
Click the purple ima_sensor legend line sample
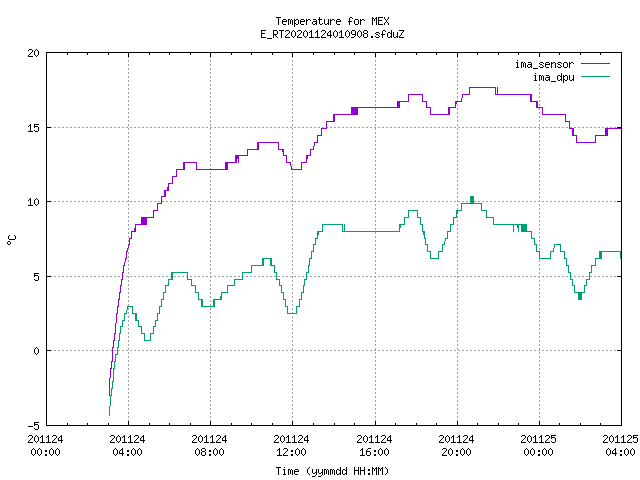coord(596,64)
